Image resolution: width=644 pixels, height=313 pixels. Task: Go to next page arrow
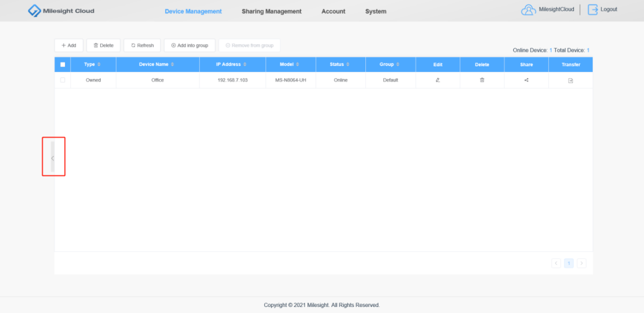[582, 263]
